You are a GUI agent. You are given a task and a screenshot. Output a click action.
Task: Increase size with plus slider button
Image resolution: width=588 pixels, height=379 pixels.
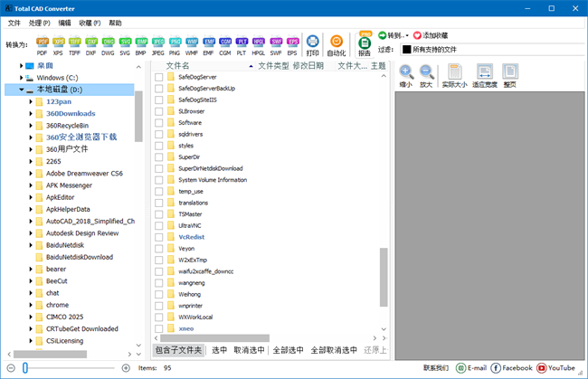(x=126, y=368)
